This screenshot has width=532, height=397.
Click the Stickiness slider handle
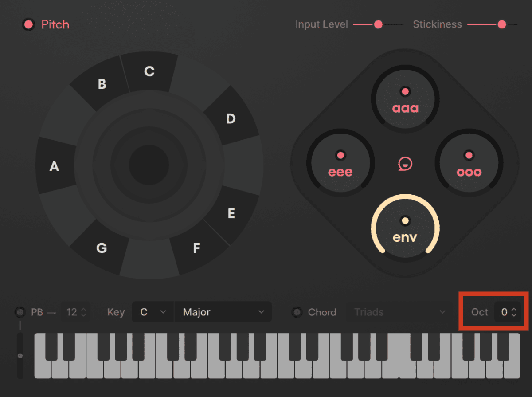501,24
